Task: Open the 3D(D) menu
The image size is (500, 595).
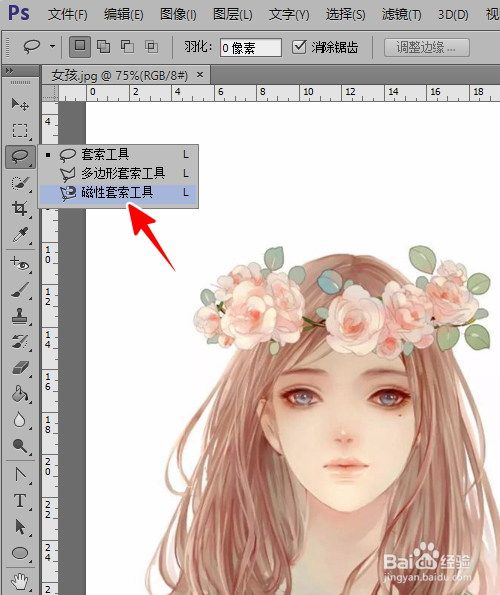Action: click(x=453, y=15)
